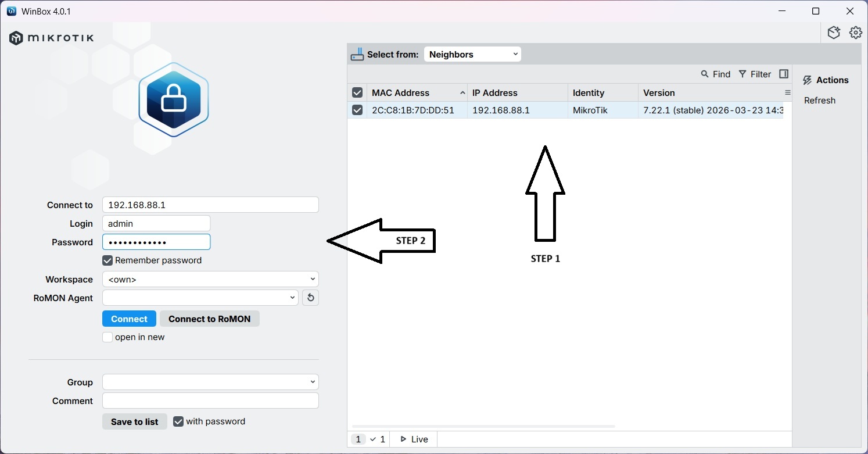
Task: Open the column list menu icon
Action: point(788,92)
